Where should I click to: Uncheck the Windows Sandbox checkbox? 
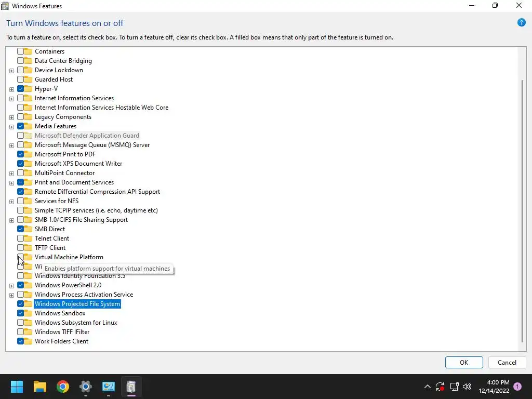(20, 313)
